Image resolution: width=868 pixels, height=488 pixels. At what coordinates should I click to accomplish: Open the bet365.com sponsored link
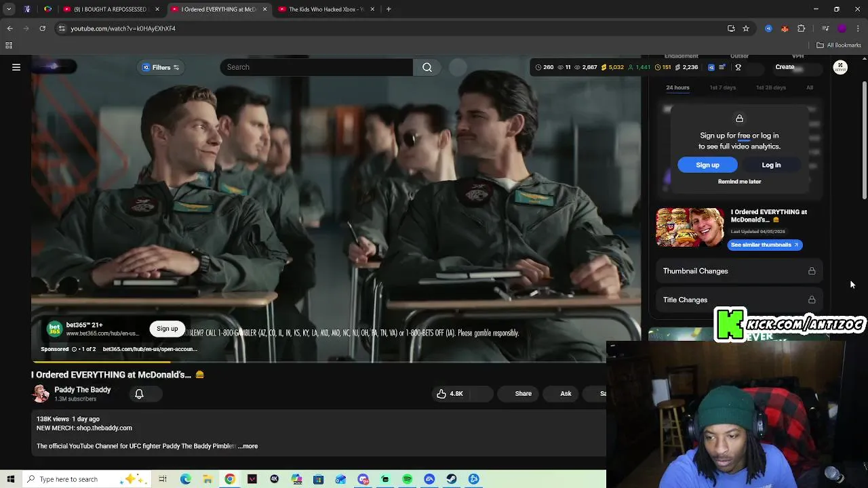coord(150,349)
